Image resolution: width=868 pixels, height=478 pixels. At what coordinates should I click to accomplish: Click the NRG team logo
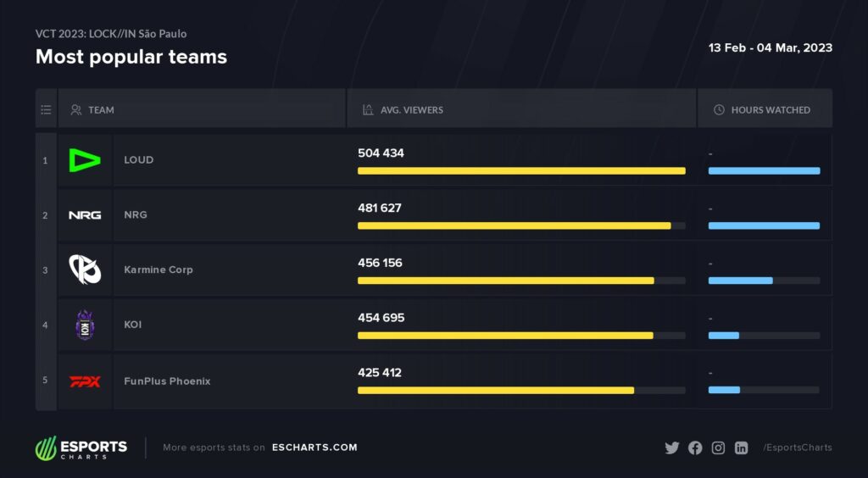(85, 215)
